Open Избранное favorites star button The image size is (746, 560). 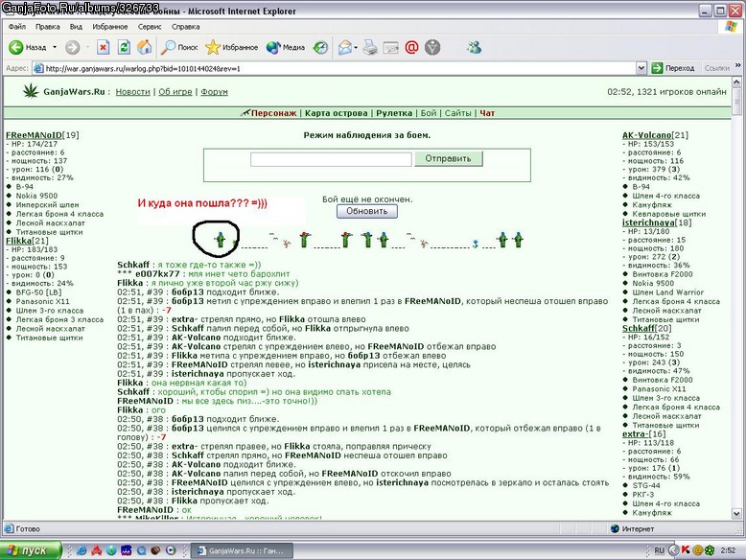[x=232, y=47]
